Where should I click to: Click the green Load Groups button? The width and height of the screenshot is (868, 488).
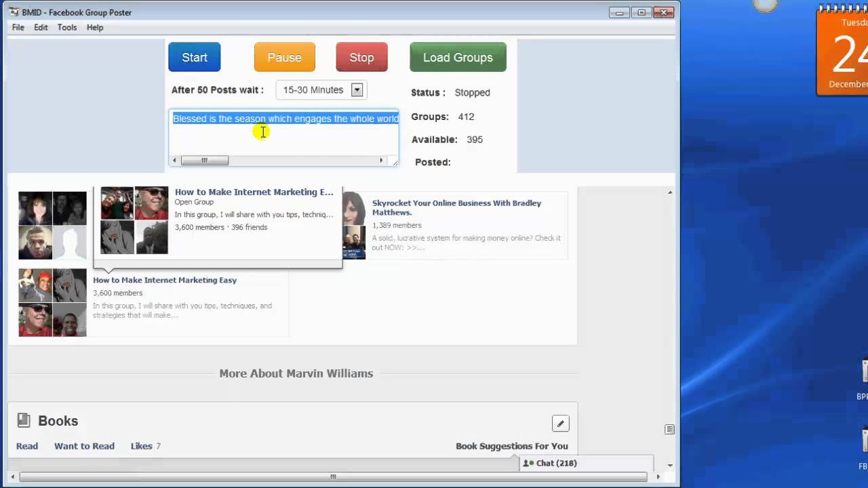click(x=458, y=57)
